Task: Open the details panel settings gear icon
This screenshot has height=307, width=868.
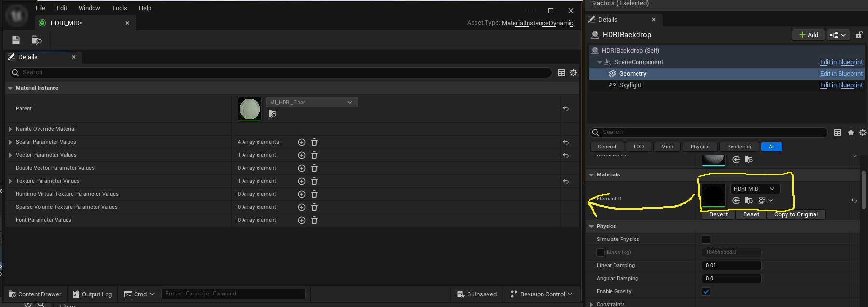Action: [573, 72]
